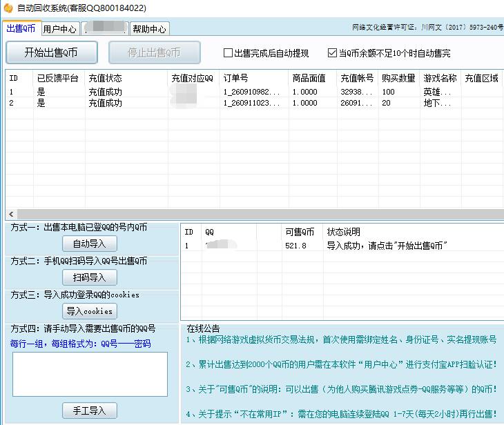Click the 方式四 manual import label

point(83,328)
